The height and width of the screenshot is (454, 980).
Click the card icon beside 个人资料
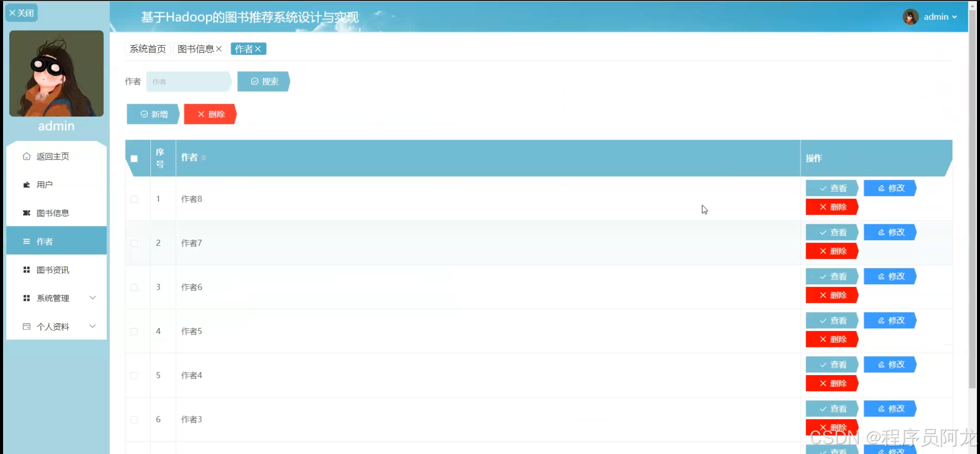tap(27, 326)
